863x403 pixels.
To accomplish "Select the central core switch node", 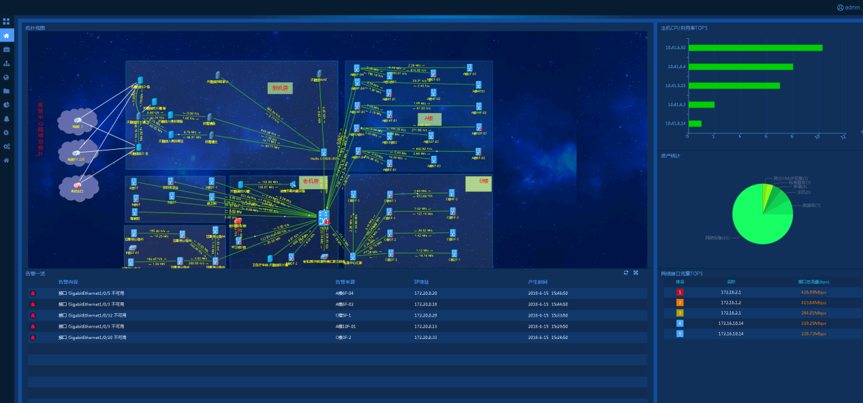I will point(323,217).
